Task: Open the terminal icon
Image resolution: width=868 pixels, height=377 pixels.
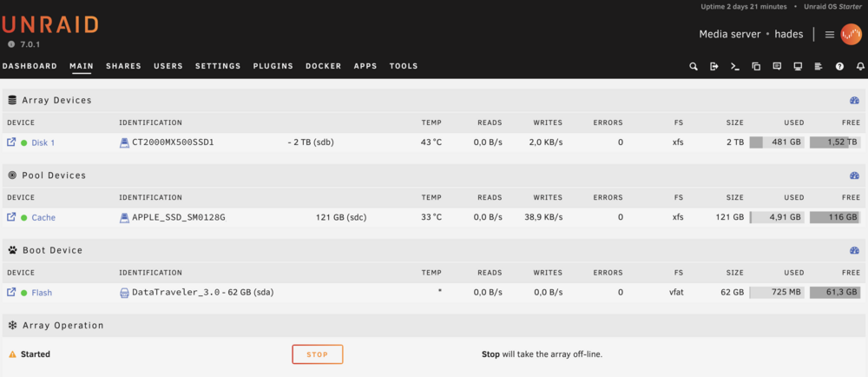Action: click(x=735, y=66)
